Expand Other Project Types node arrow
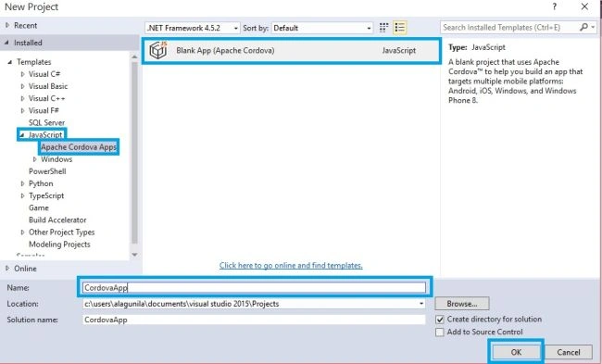Viewport: 602px width, 364px height. tap(22, 232)
